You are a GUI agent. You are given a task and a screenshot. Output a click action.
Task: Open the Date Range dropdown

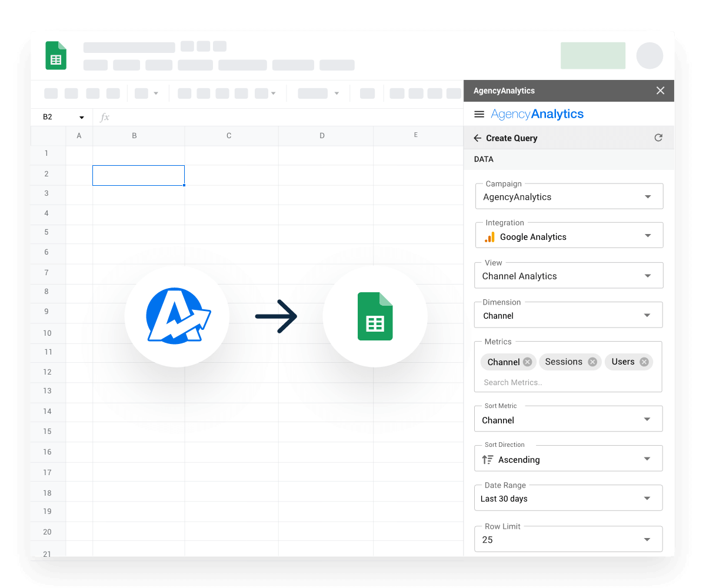click(568, 497)
